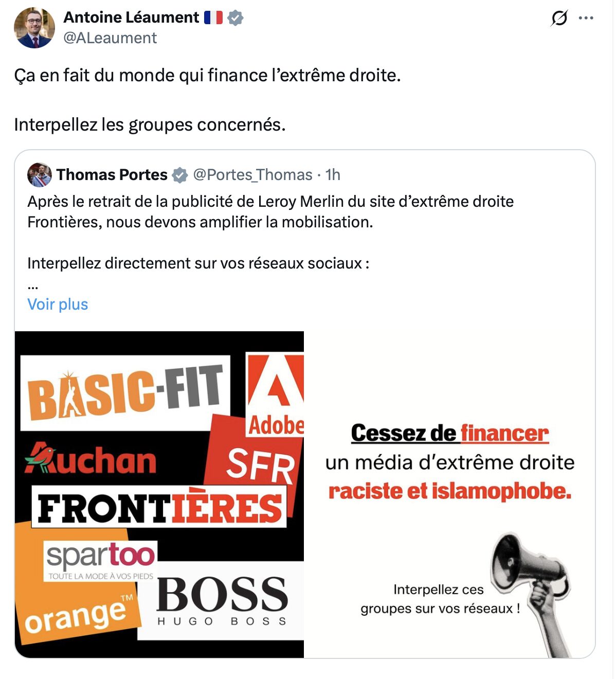
Task: Click the Thomas Portes display name
Action: (x=112, y=175)
